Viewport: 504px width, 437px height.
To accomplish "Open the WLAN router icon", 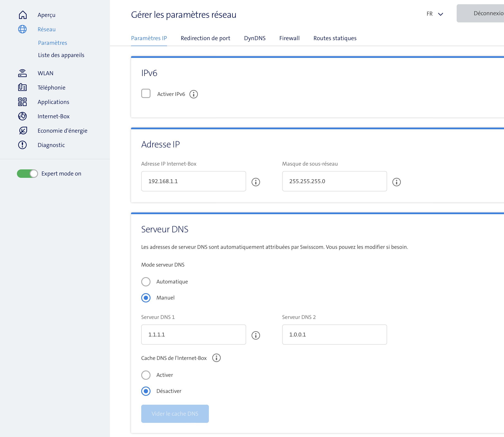I will click(x=22, y=73).
